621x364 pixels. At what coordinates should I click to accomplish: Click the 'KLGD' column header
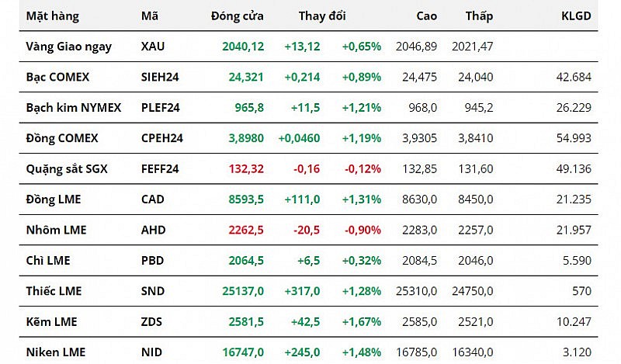[x=575, y=16]
